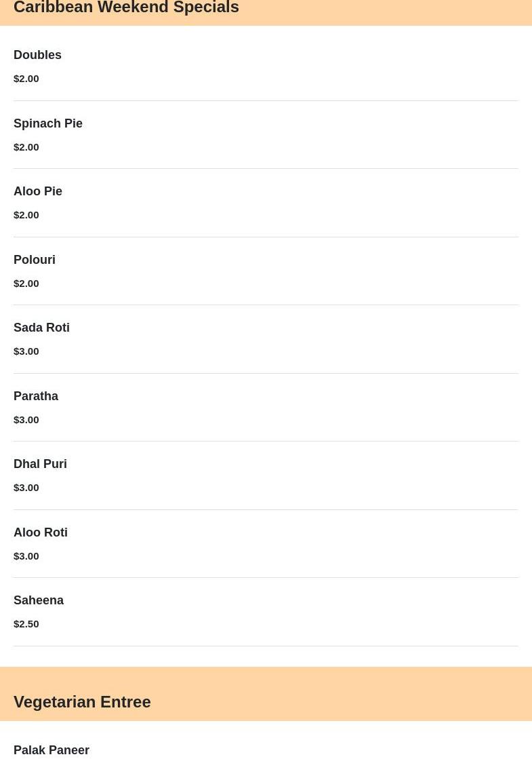Screen dimensions: 532x759
Task: Click the $3.00 price under Sada Roti
Action: (26, 351)
